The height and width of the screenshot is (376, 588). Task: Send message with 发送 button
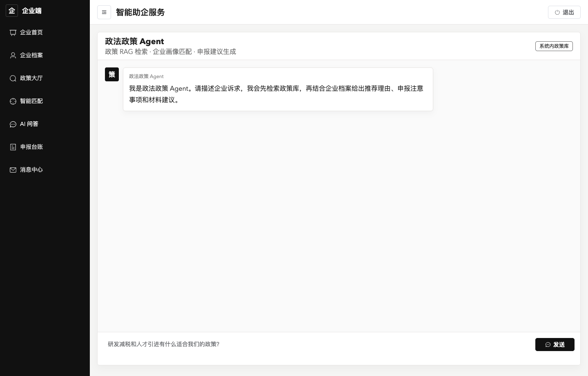coord(555,345)
